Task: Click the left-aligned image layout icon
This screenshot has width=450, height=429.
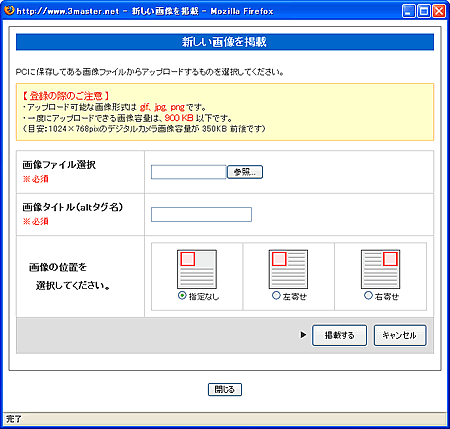Action: click(288, 269)
